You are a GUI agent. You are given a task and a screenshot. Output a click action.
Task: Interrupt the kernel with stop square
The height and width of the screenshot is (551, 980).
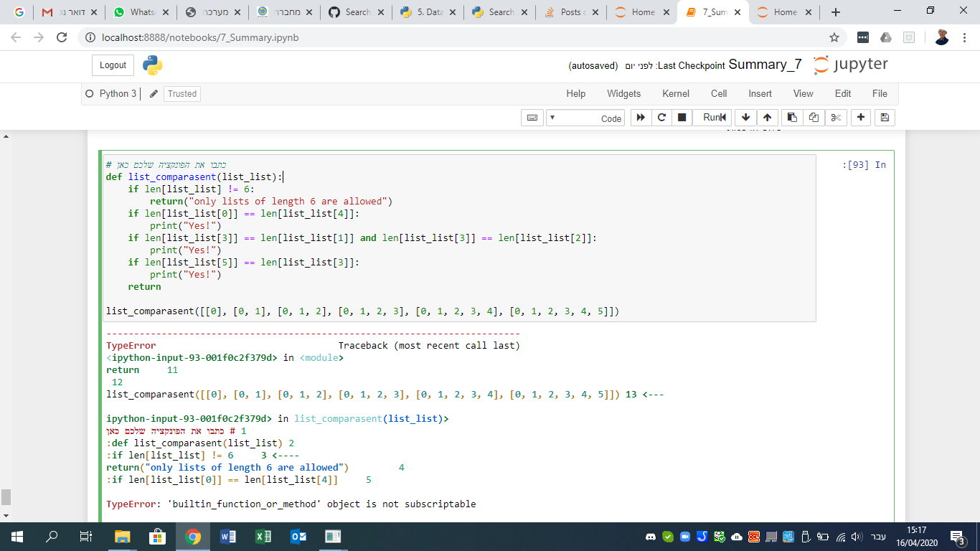[x=682, y=118]
